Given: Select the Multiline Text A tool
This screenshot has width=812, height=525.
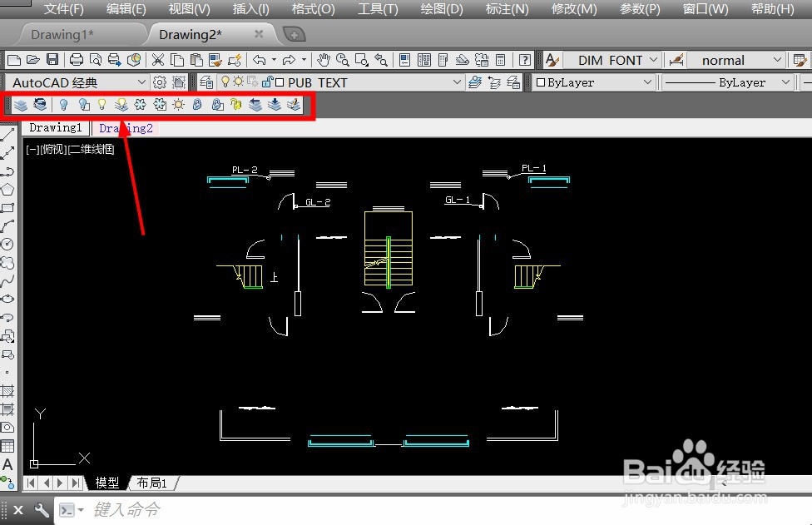Looking at the screenshot, I should click(x=7, y=464).
